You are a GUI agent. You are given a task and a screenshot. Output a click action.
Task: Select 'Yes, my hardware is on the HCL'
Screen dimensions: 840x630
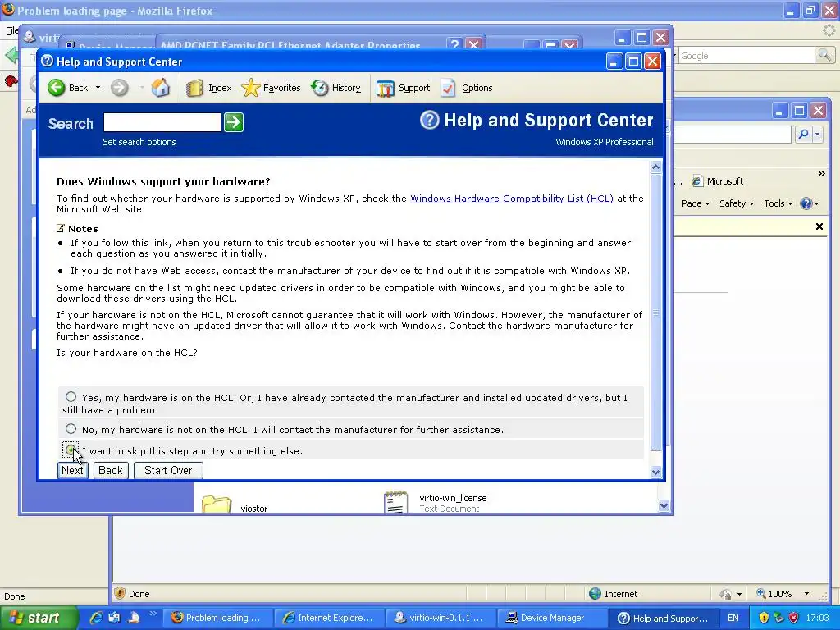click(71, 397)
